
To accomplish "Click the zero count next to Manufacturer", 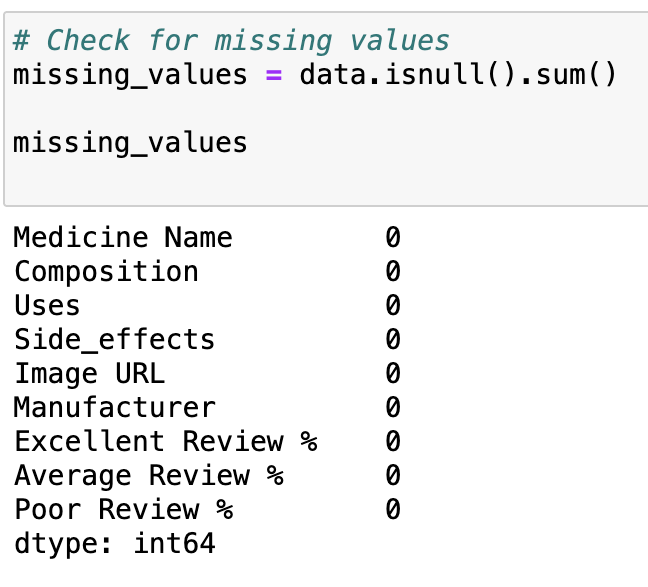I will point(392,407).
